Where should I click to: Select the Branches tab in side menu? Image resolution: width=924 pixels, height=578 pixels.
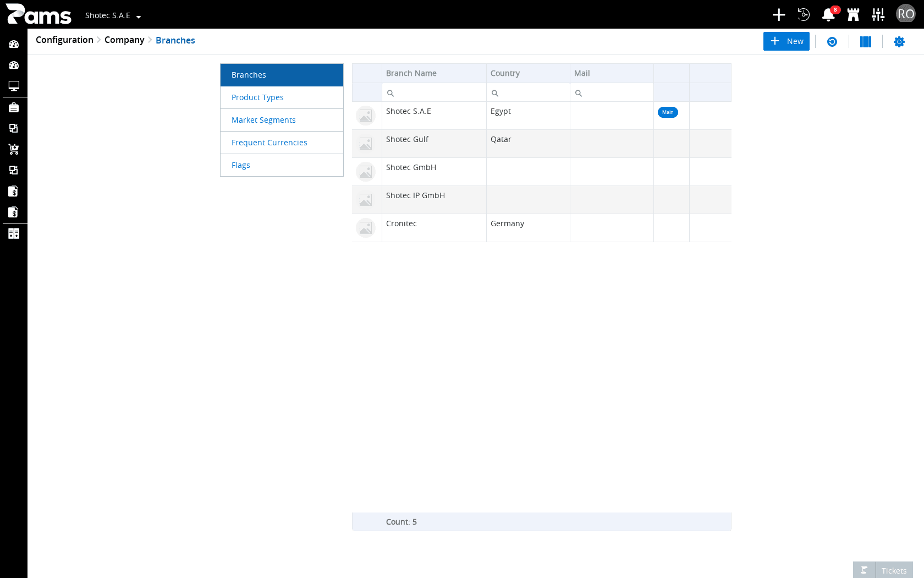click(x=282, y=75)
